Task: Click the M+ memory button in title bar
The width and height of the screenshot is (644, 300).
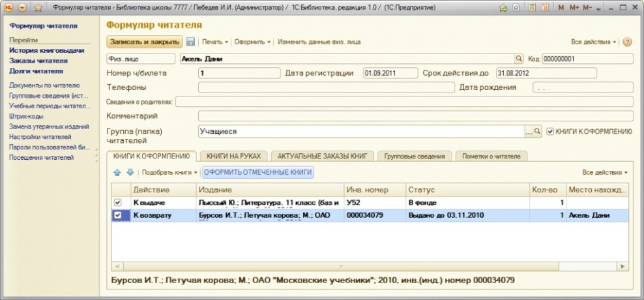Action: tap(574, 8)
